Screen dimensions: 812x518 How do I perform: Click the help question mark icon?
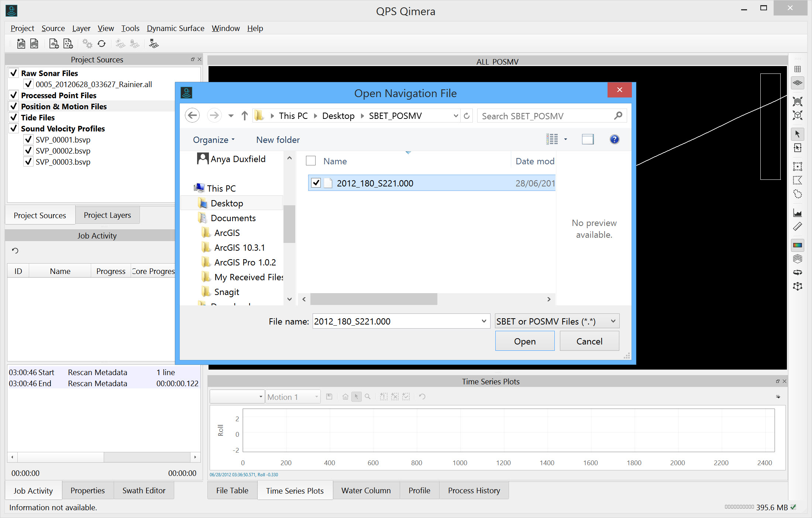[x=614, y=140]
